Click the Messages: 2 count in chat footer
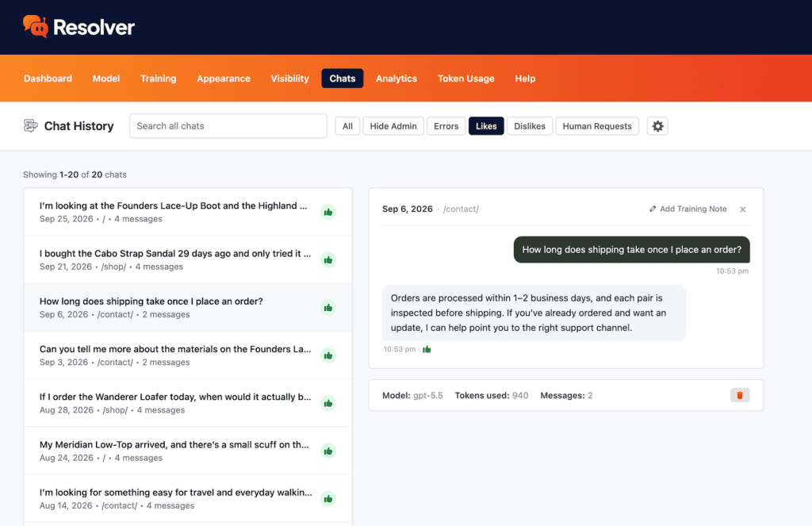 point(566,395)
